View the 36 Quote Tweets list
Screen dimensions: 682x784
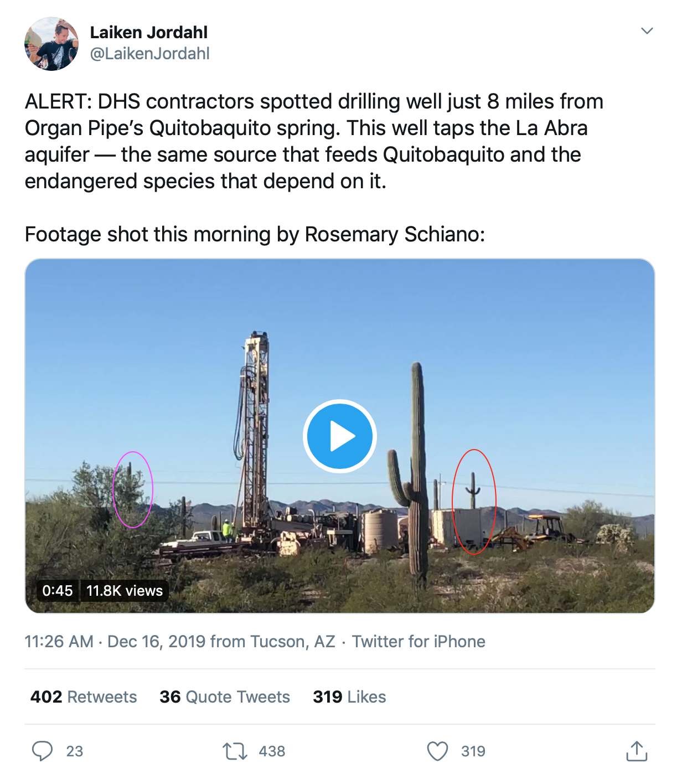pos(225,697)
